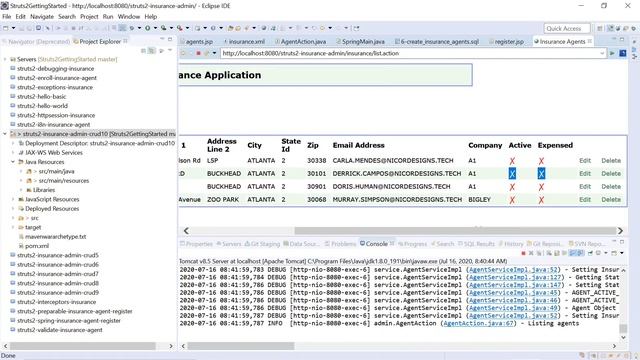Select struts2-hello-world project

pyautogui.click(x=42, y=106)
